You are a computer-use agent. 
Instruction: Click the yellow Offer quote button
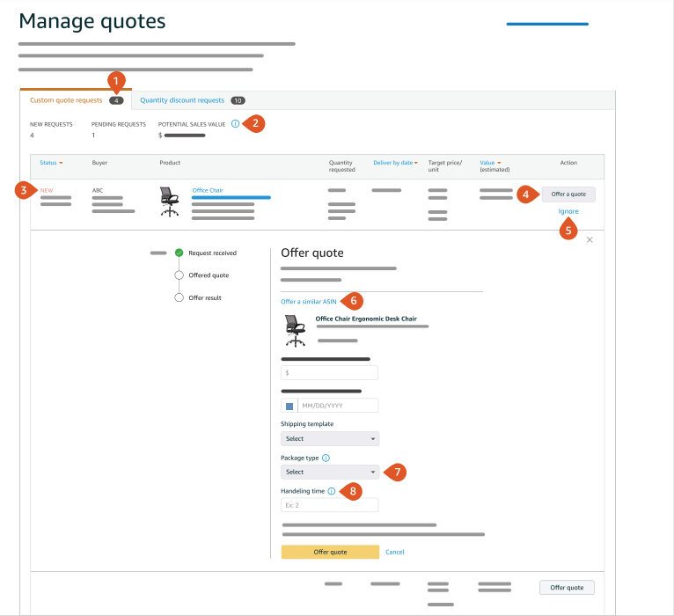point(330,552)
